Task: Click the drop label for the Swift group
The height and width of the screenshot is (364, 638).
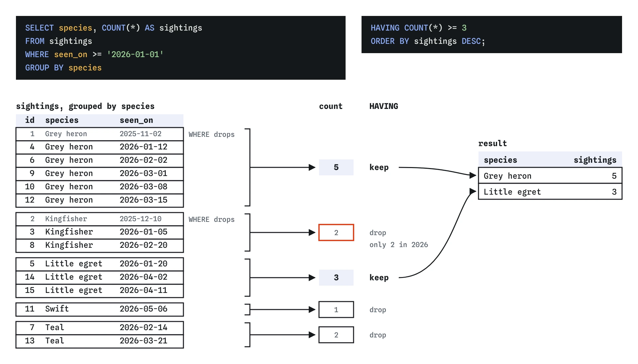Action: tap(378, 310)
